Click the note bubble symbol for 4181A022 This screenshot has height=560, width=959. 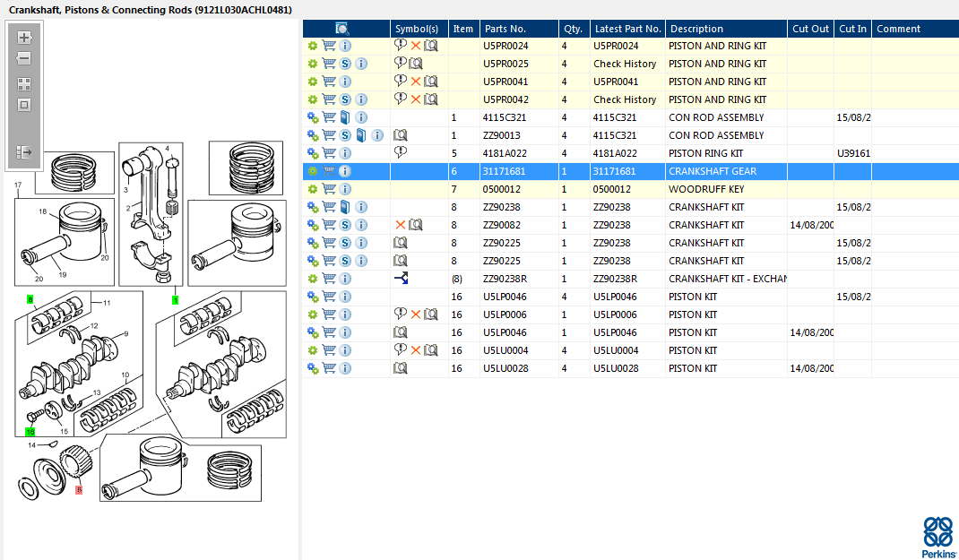[x=401, y=153]
